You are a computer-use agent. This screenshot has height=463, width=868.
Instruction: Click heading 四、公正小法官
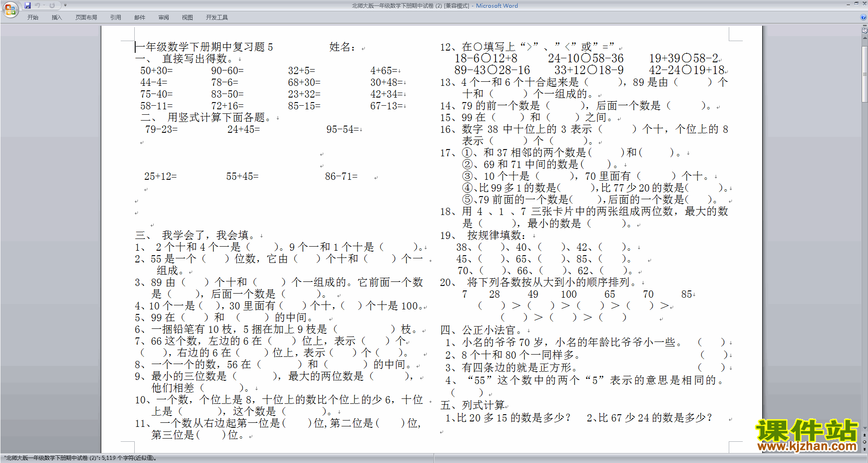[x=481, y=330]
